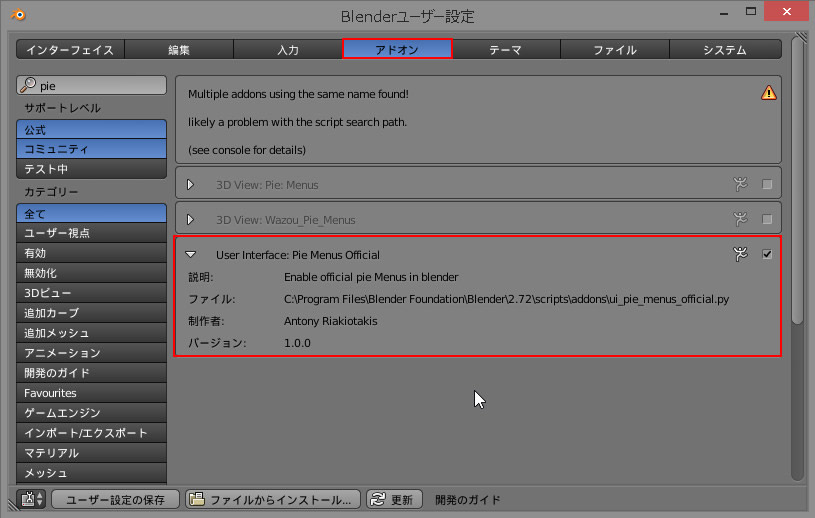The image size is (815, 518).
Task: Click '(see console for details)' text
Action: tap(247, 150)
